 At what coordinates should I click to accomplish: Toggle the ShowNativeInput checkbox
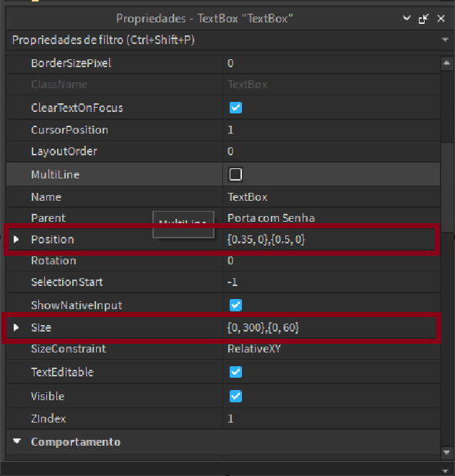pyautogui.click(x=235, y=305)
